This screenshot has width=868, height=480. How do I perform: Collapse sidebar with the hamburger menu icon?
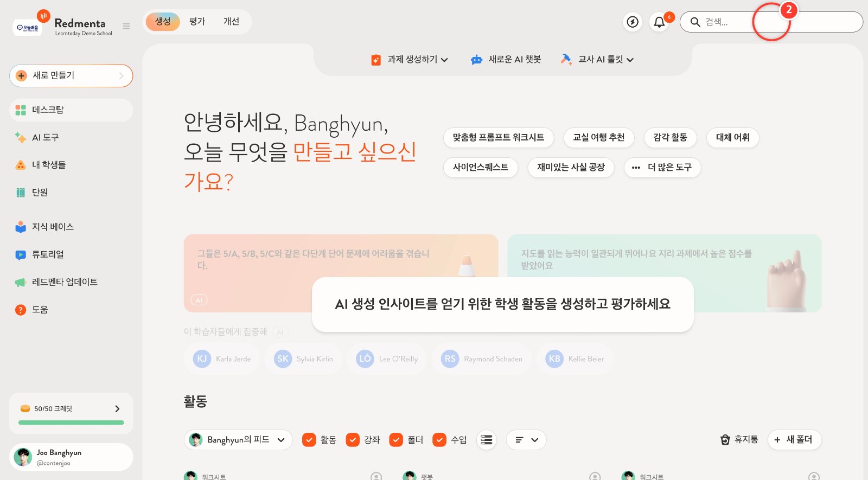click(x=126, y=26)
